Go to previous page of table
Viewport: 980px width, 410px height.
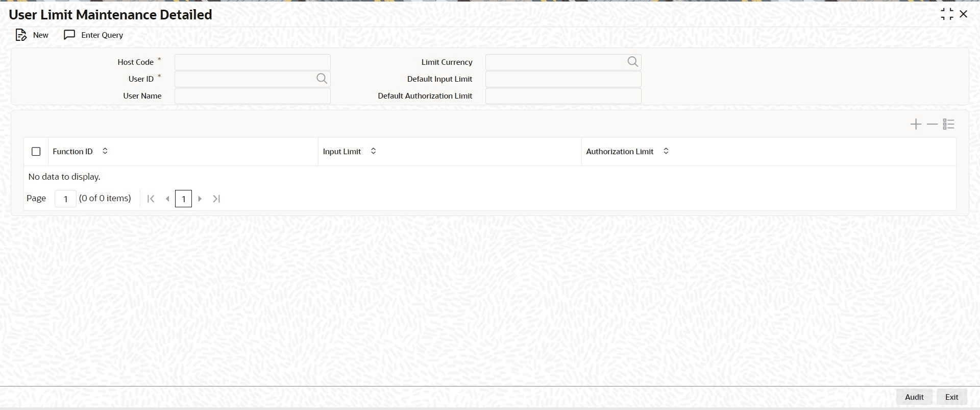pos(167,199)
